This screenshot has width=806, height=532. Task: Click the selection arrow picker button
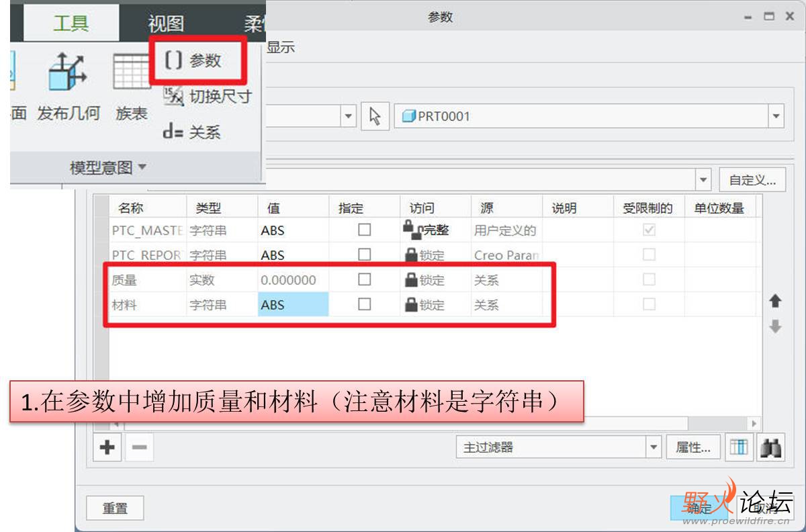pyautogui.click(x=375, y=116)
